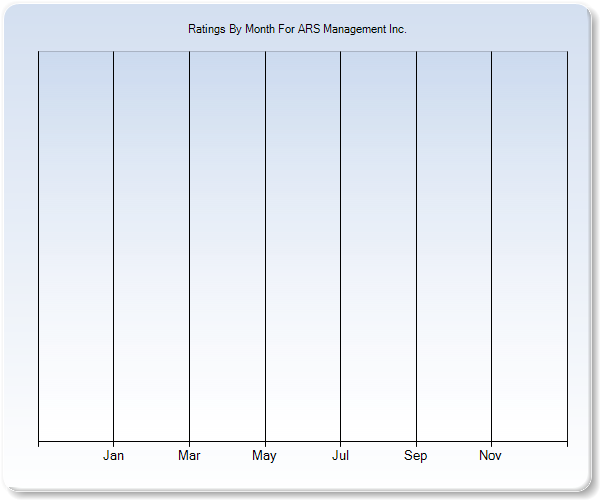600x500 pixels.
Task: Select the Jul axis label
Action: tap(340, 455)
